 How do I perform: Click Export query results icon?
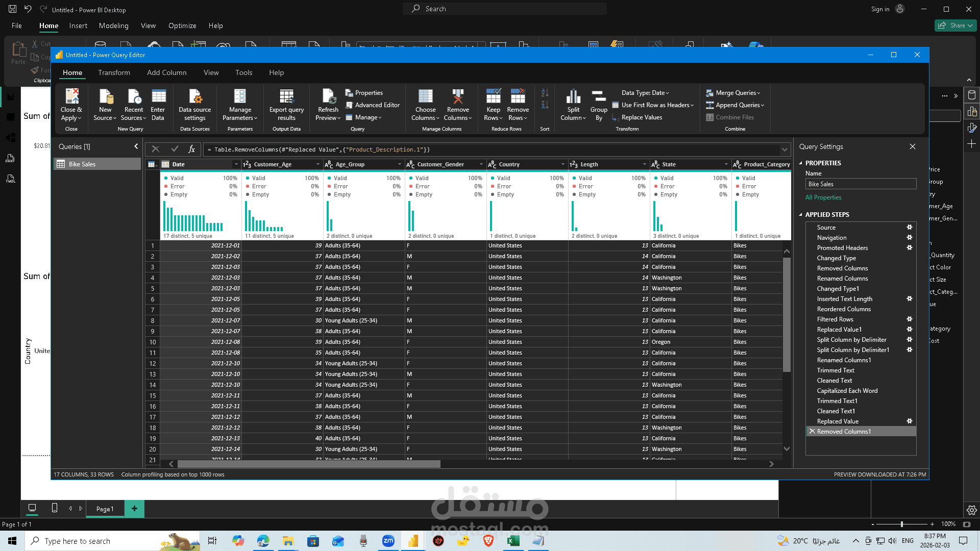pyautogui.click(x=286, y=96)
